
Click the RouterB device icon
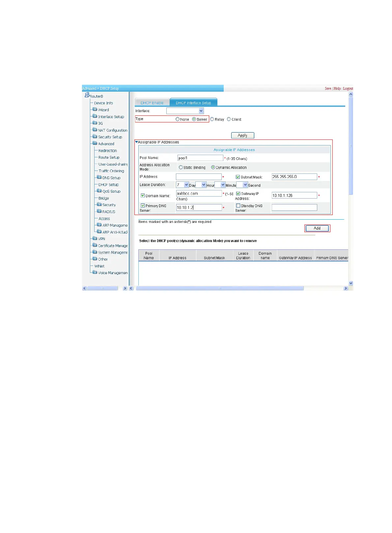[87, 95]
